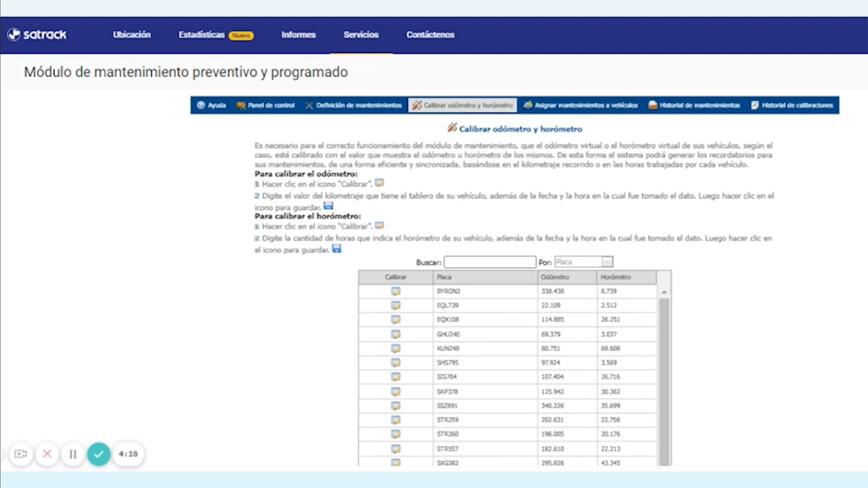Open Panel de control
Viewport: 868px width, 488px height.
pyautogui.click(x=266, y=105)
